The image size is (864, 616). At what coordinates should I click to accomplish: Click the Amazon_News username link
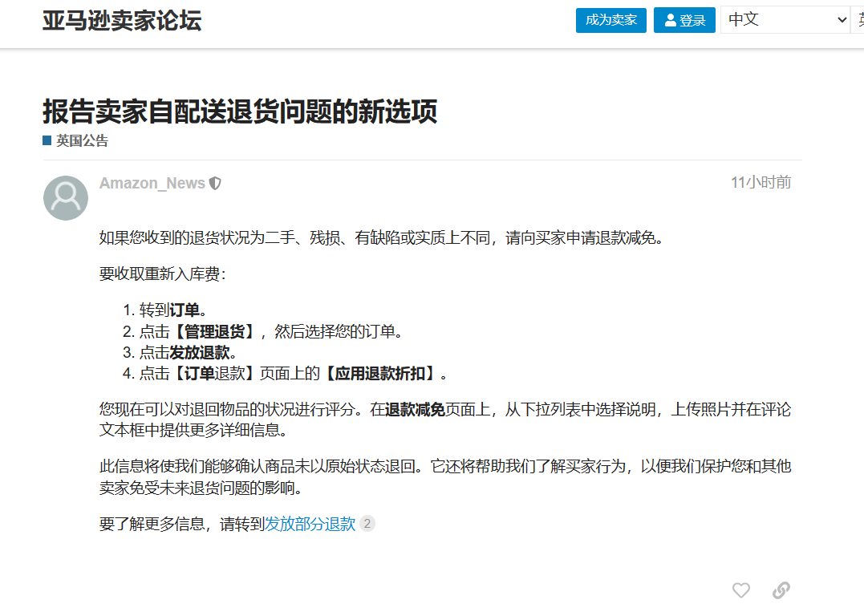click(152, 183)
